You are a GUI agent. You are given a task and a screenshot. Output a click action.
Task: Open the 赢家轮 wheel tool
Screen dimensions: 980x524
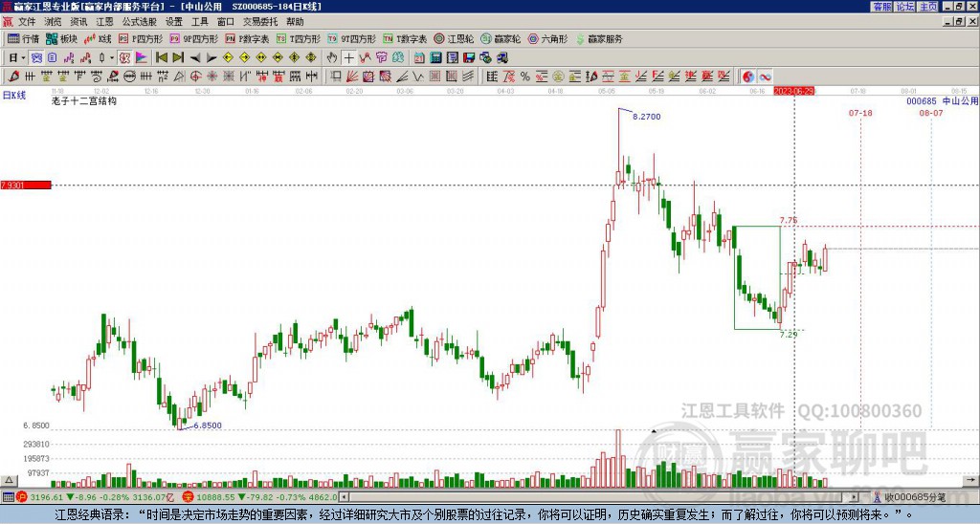[x=501, y=38]
